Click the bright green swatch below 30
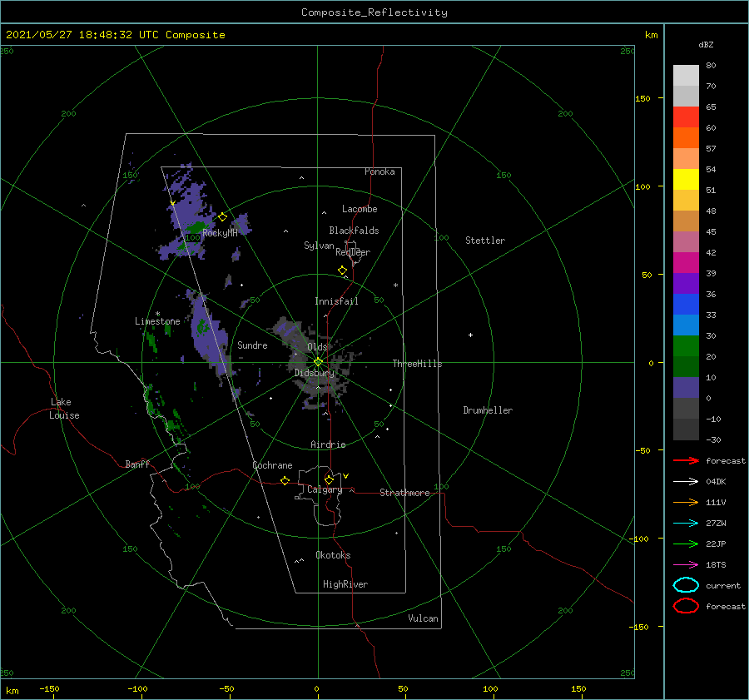Image resolution: width=749 pixels, height=700 pixels. [x=686, y=346]
